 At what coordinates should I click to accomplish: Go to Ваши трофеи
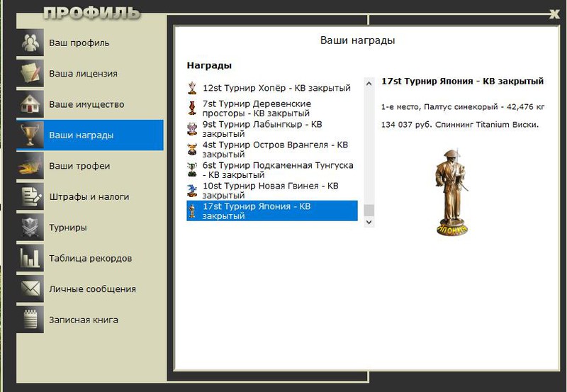(90, 166)
